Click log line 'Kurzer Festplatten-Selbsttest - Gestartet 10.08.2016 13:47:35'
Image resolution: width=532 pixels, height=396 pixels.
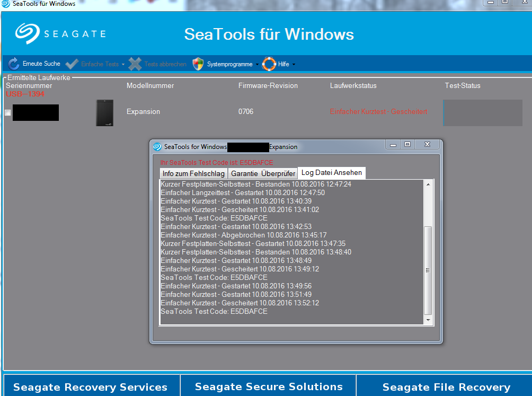point(253,244)
